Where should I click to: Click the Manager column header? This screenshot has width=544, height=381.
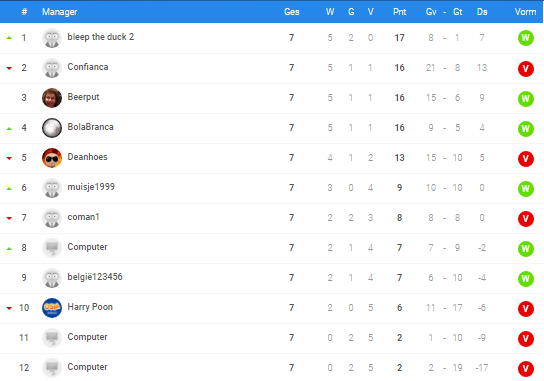click(x=60, y=12)
